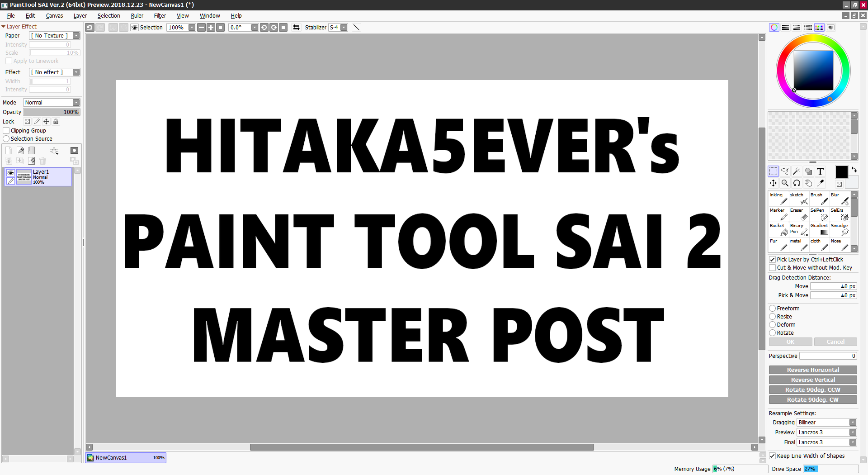
Task: Open the Canvas menu
Action: (54, 16)
